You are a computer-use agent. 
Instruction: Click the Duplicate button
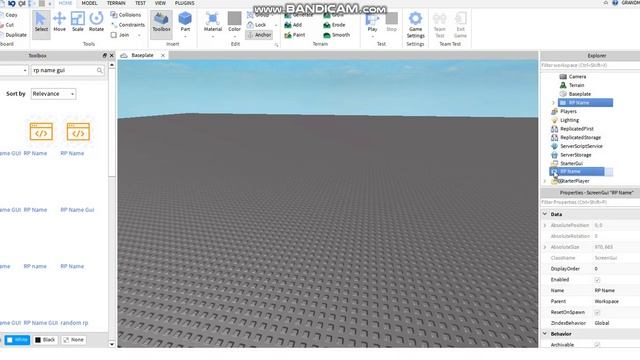[x=13, y=35]
